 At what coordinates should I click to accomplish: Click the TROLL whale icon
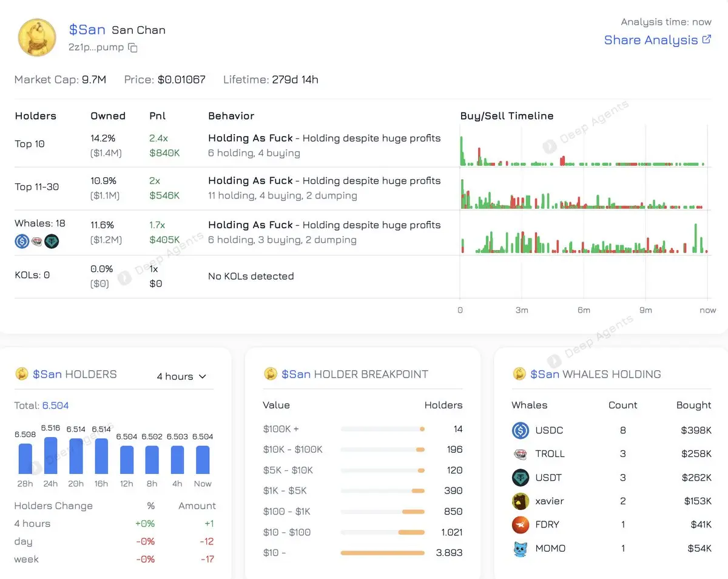[521, 454]
